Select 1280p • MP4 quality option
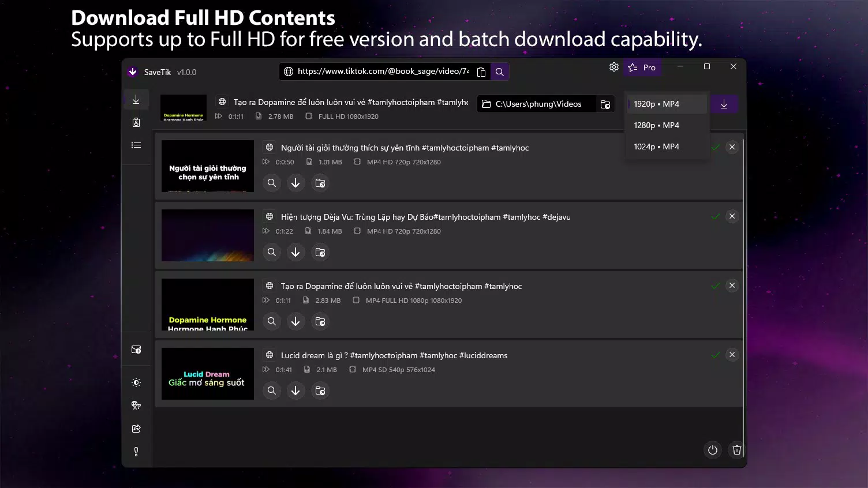868x488 pixels. click(667, 126)
